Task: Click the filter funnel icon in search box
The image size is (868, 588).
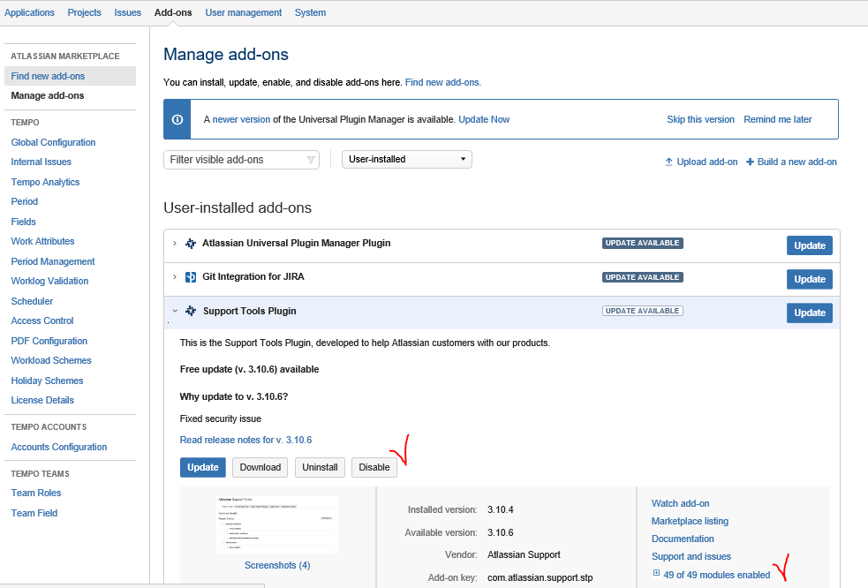Action: (x=311, y=160)
